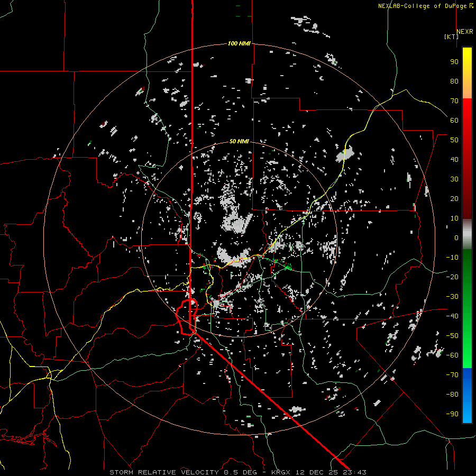Click the positive 90 value on the velocity scale
Image resolution: width=476 pixels, height=476 pixels.
(454, 62)
